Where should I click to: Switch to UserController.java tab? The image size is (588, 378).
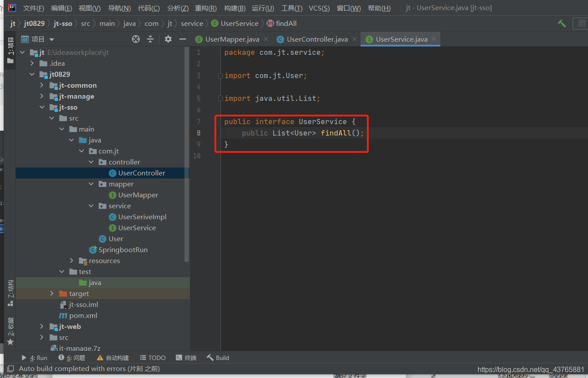pyautogui.click(x=317, y=39)
